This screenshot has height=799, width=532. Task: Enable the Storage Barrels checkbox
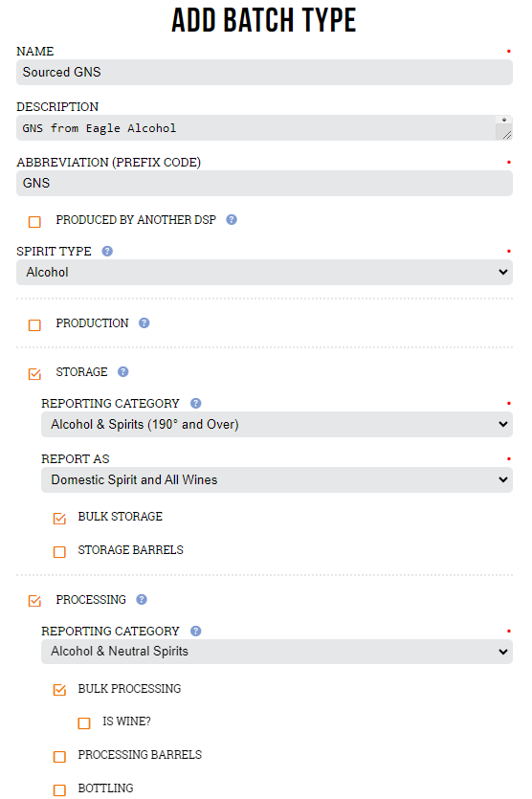coord(59,552)
